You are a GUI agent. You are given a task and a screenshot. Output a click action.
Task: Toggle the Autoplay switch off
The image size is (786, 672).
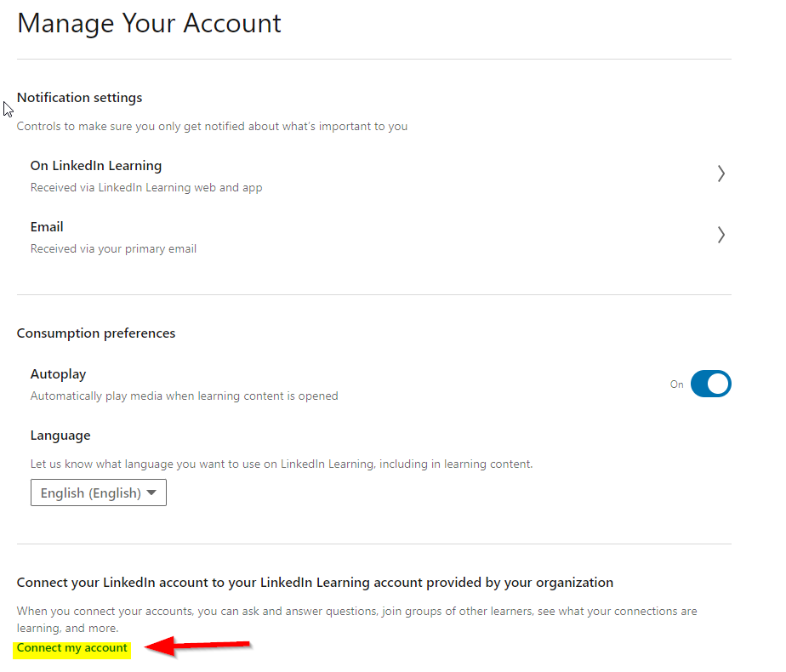coord(711,384)
